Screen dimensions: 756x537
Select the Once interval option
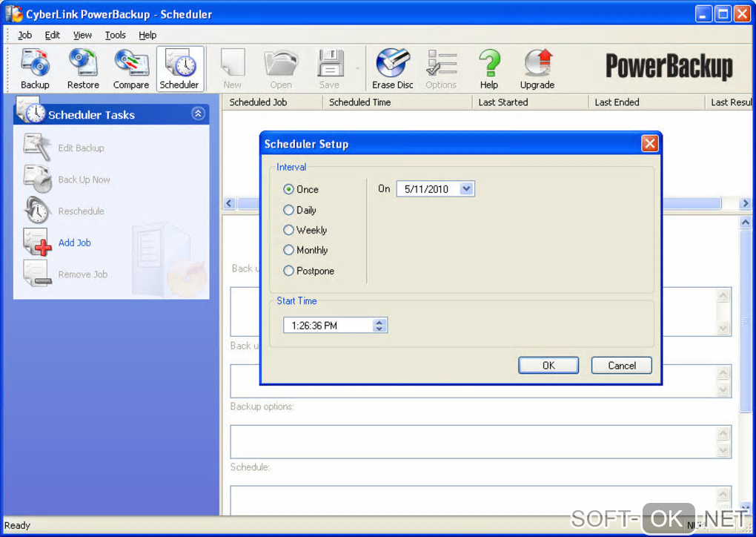301,190
